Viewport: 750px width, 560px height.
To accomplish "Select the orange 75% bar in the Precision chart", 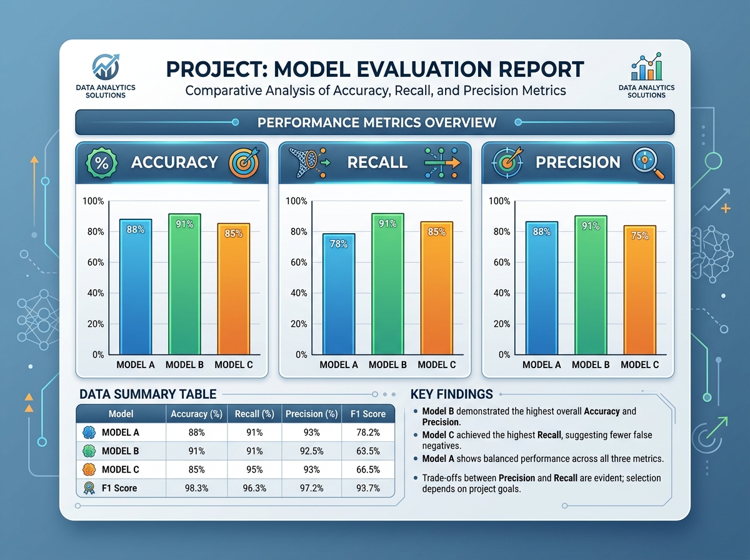I will coord(640,290).
